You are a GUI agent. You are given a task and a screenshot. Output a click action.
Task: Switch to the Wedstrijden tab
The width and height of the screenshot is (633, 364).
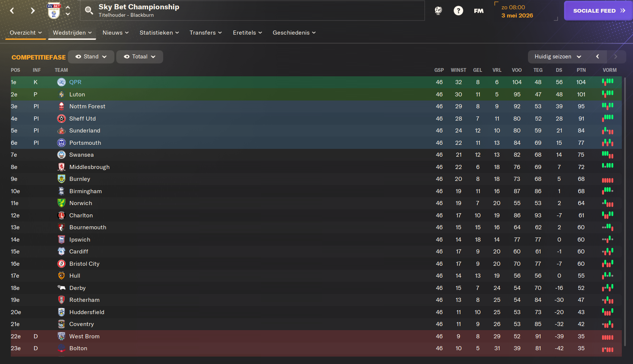(72, 33)
